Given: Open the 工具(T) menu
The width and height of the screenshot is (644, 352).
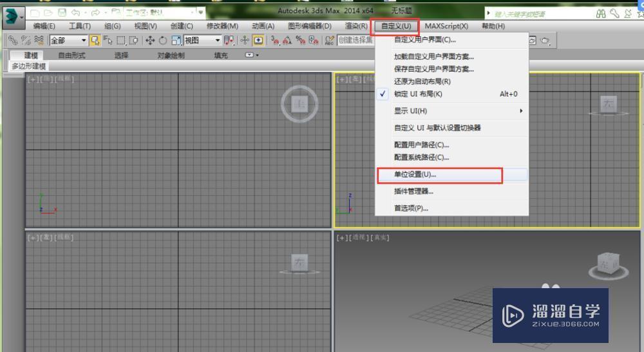Looking at the screenshot, I should tap(80, 26).
